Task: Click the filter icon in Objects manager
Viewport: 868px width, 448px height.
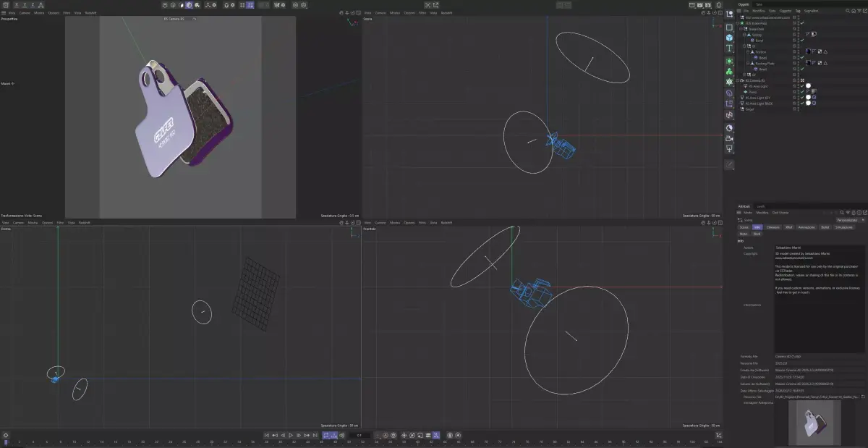Action: click(859, 11)
